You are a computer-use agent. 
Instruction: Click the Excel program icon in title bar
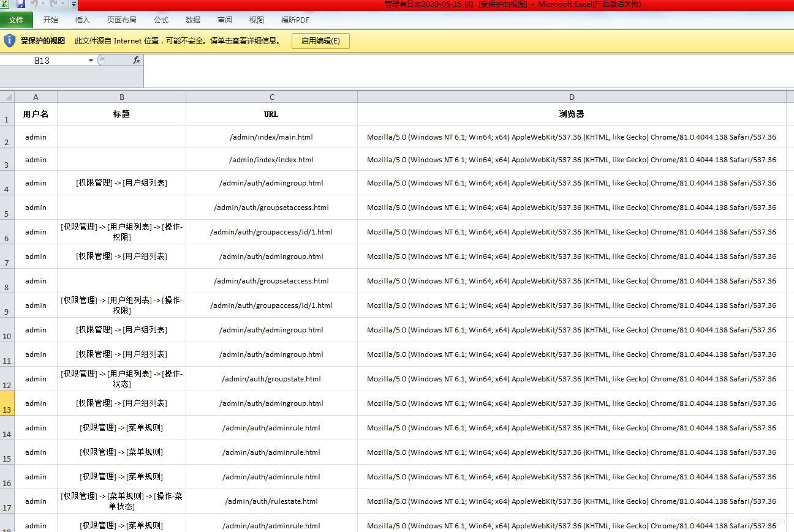pyautogui.click(x=6, y=4)
